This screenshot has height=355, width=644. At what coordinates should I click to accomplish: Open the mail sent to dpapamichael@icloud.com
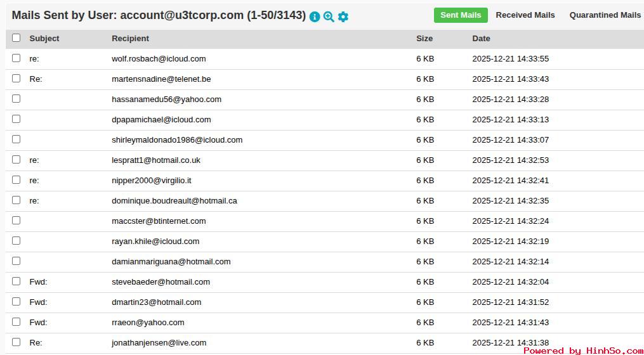coord(161,120)
